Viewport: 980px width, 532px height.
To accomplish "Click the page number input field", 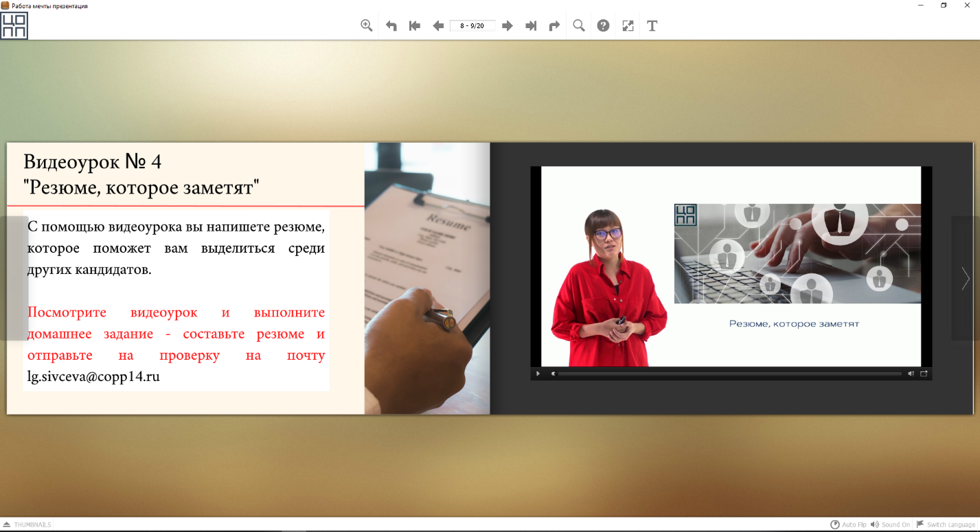I will point(472,26).
